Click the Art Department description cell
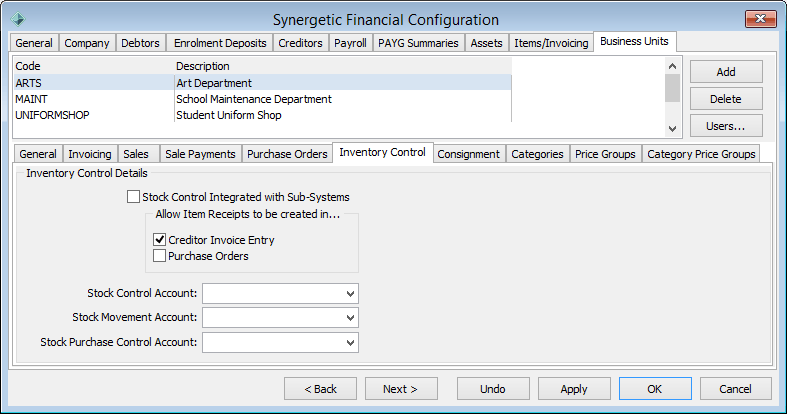Viewport: 787px width, 414px height. (x=342, y=83)
